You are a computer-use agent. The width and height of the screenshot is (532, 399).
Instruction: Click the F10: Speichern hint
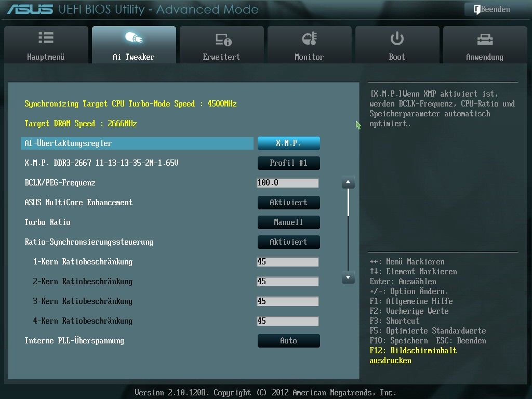[x=400, y=341]
